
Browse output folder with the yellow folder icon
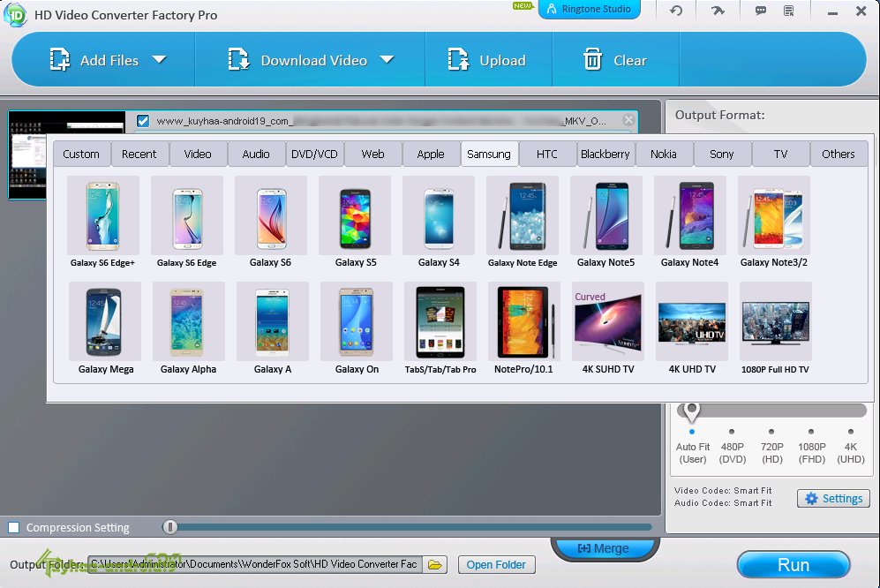434,564
